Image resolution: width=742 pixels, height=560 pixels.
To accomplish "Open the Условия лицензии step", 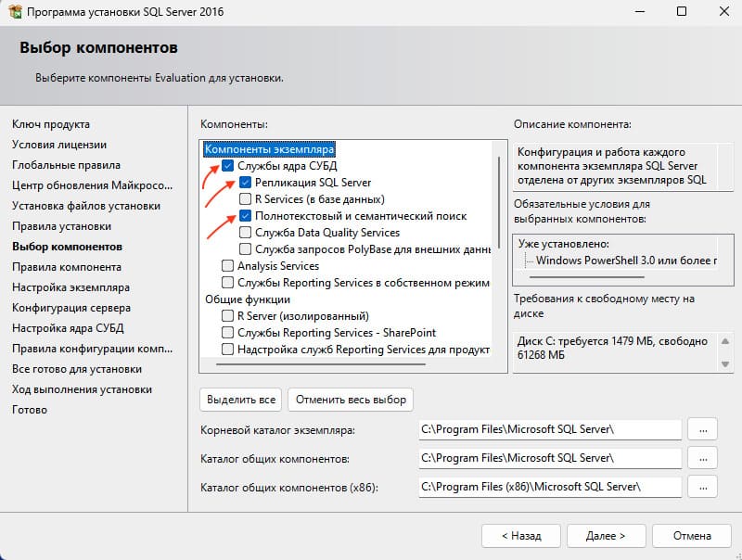I will click(x=59, y=145).
